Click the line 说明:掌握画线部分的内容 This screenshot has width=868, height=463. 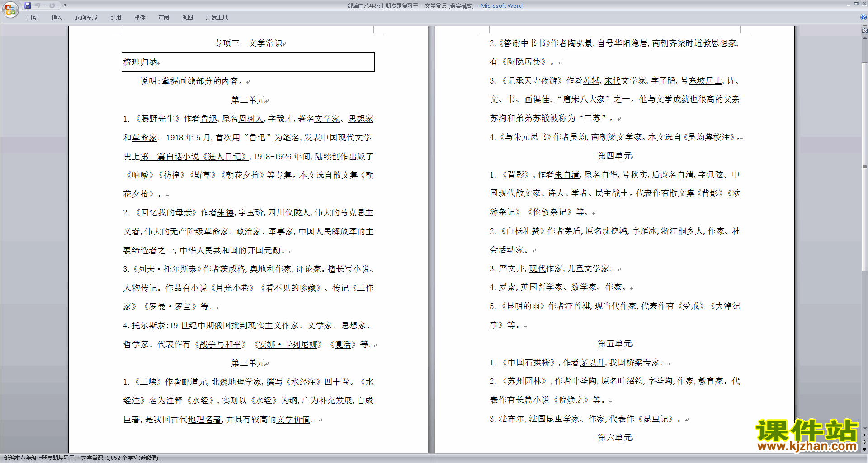click(x=193, y=81)
